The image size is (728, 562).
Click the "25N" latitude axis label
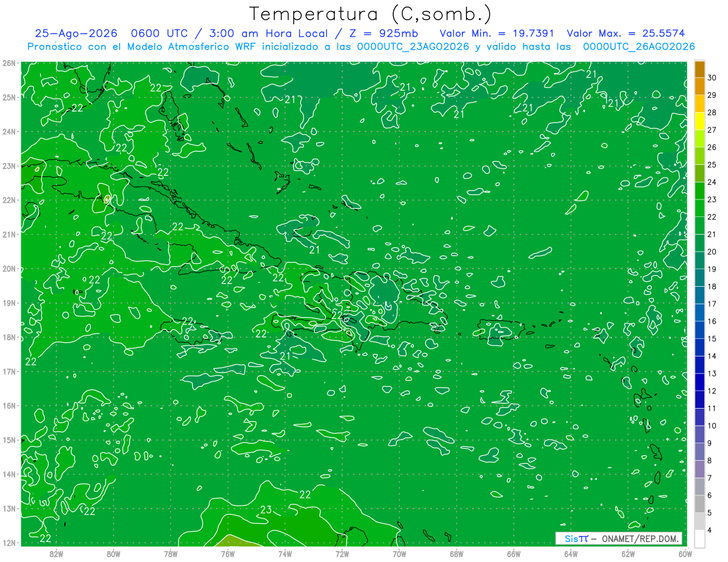click(x=9, y=97)
